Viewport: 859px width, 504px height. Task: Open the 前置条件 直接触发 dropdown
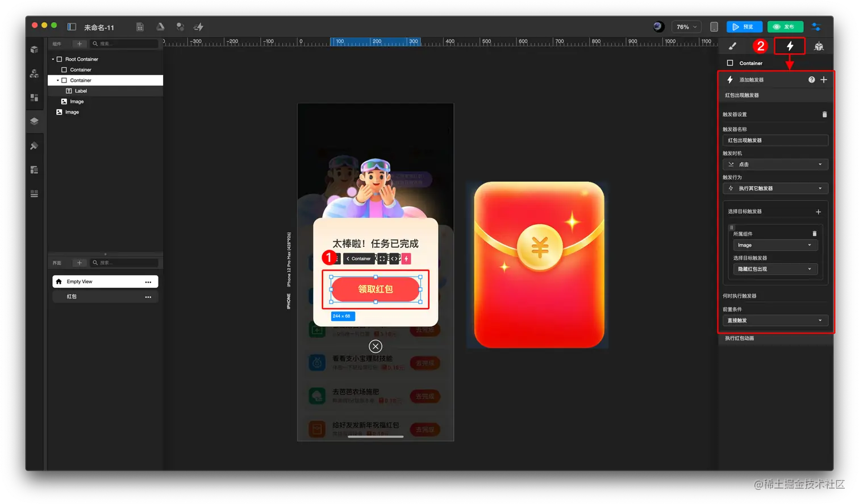[x=775, y=321]
